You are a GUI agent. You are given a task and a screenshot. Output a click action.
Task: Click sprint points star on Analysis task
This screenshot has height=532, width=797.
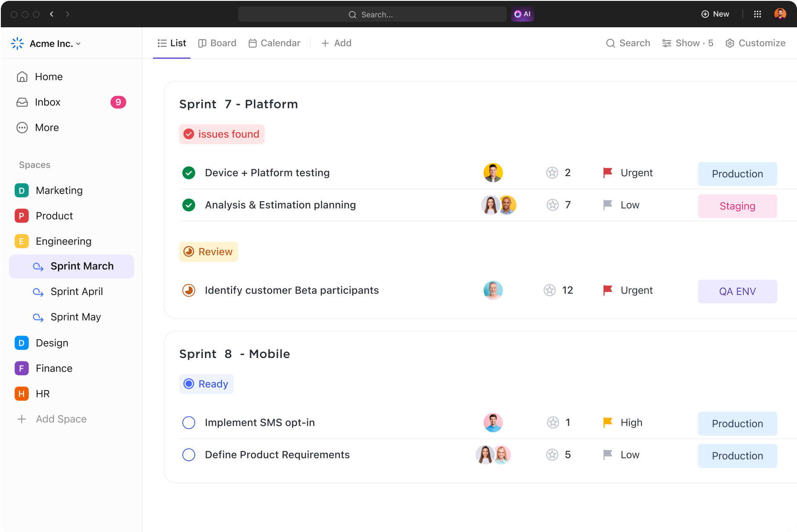[x=553, y=205]
